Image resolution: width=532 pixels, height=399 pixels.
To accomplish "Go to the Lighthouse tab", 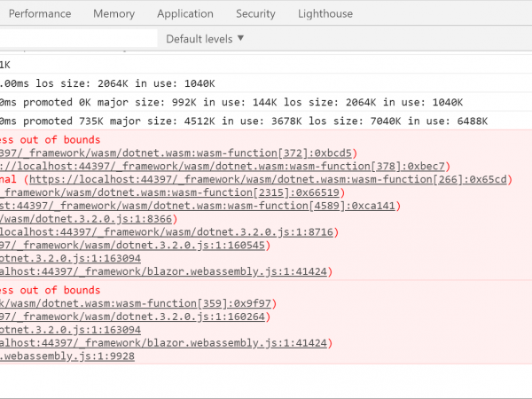I will point(325,13).
